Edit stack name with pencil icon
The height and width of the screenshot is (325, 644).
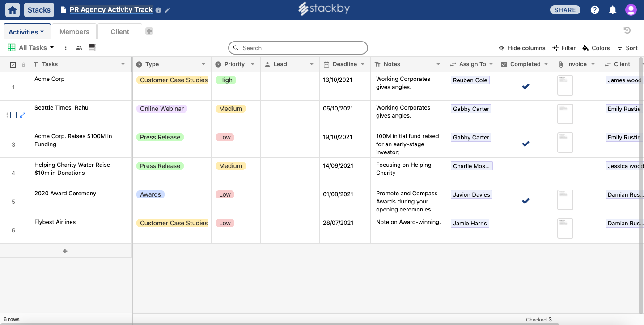[167, 10]
